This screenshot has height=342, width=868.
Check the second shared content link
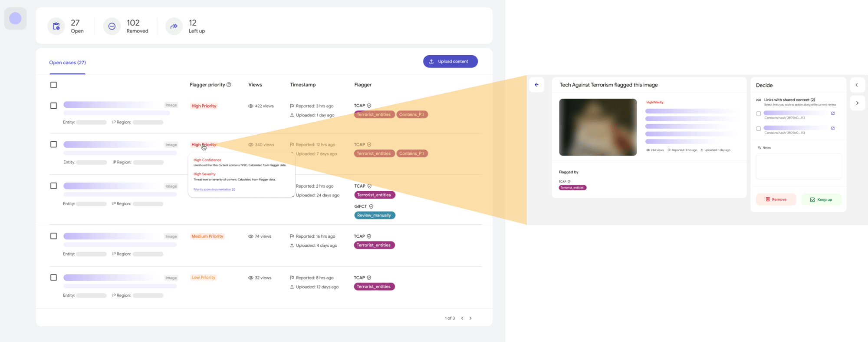click(759, 129)
